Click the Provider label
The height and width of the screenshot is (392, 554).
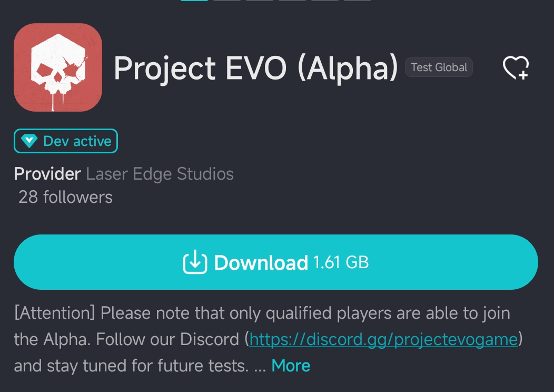tap(47, 174)
